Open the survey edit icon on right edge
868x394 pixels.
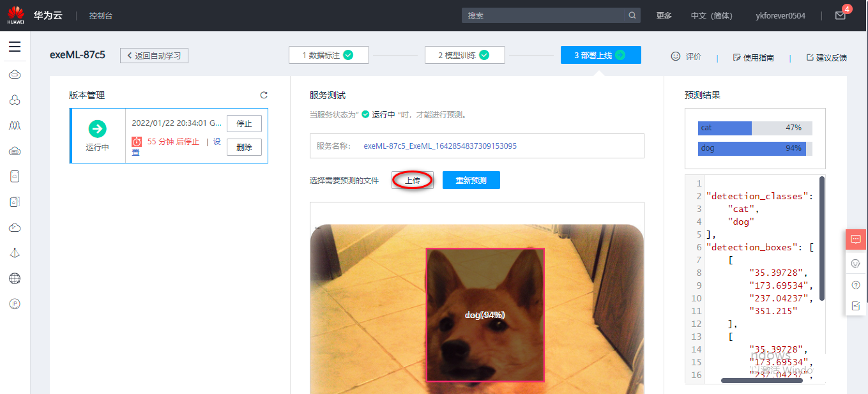[x=856, y=306]
